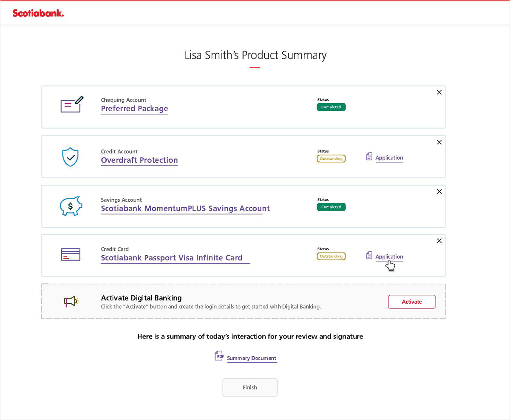Click the "Activate Digital Banking" heading
Screen dimensions: 510x420
pos(141,298)
